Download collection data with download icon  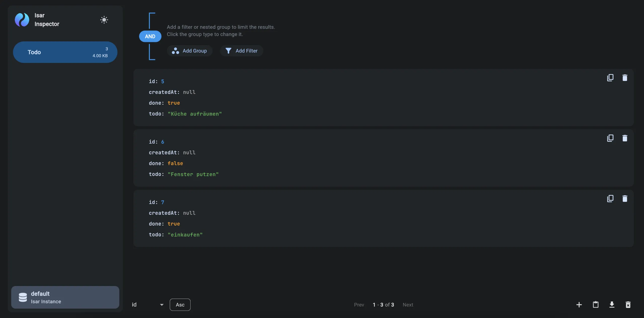tap(612, 304)
